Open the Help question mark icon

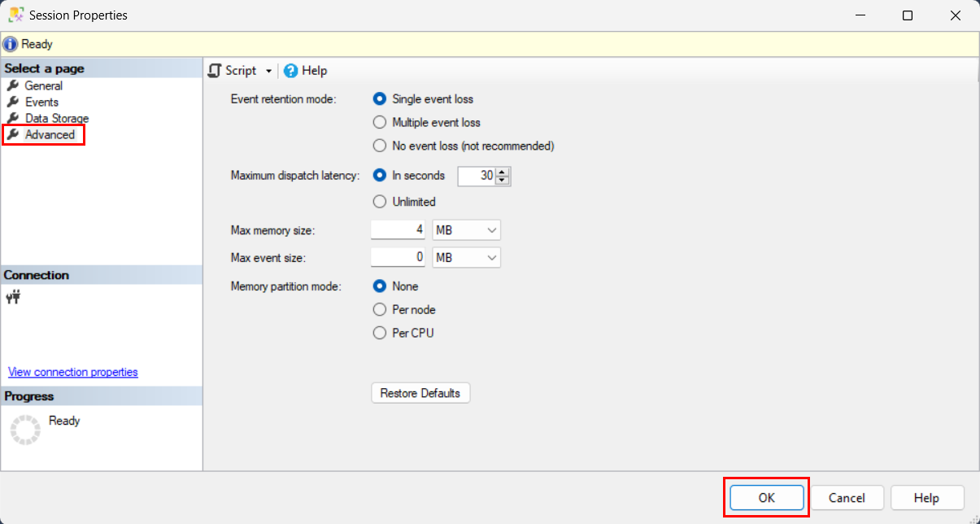[x=290, y=71]
